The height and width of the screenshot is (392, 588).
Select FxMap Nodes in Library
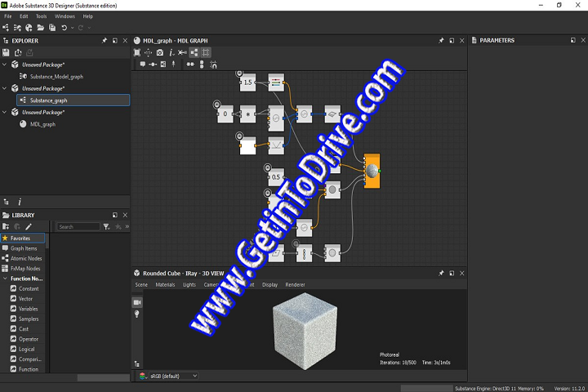tap(23, 269)
